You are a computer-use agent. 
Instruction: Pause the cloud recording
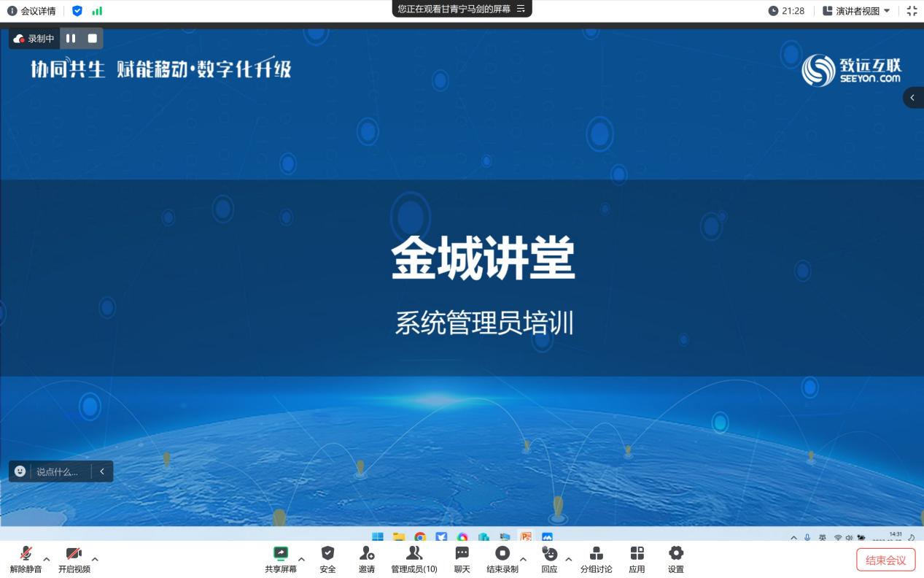tap(71, 39)
